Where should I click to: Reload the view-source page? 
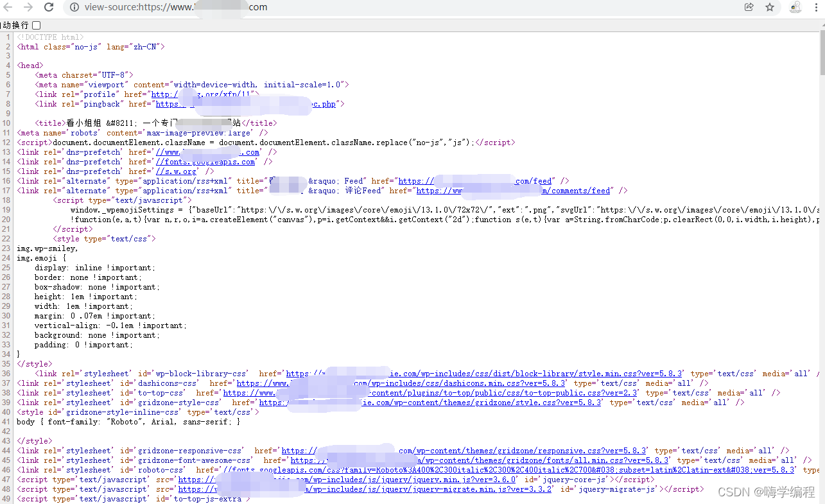click(49, 7)
